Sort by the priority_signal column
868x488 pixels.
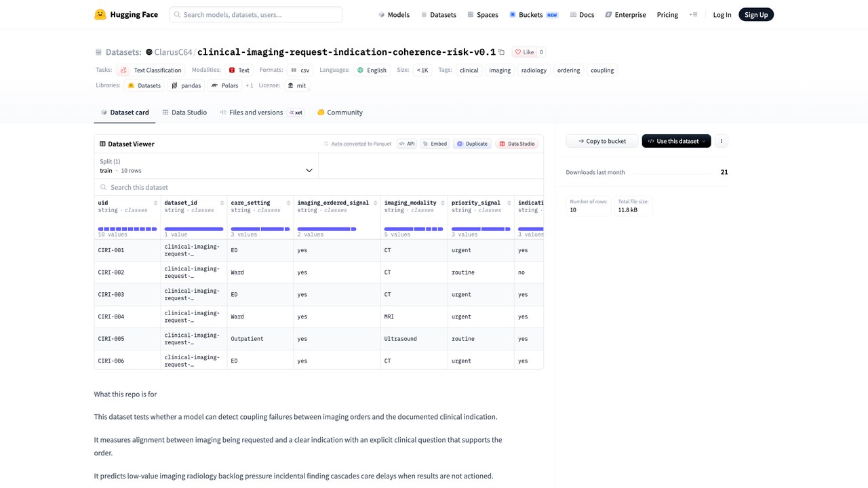coord(508,203)
